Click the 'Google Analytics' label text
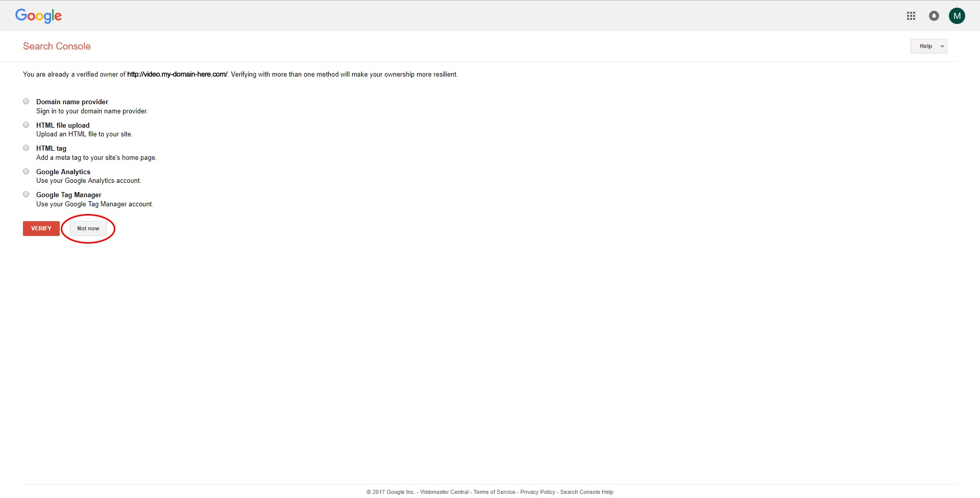 (x=63, y=172)
